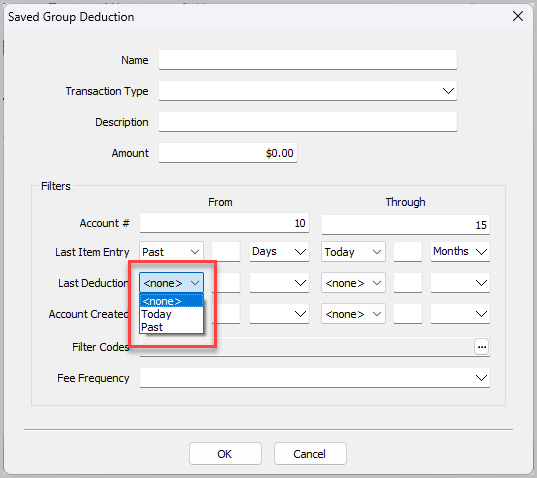Click Account Created Through number field
This screenshot has height=478, width=537.
[408, 314]
